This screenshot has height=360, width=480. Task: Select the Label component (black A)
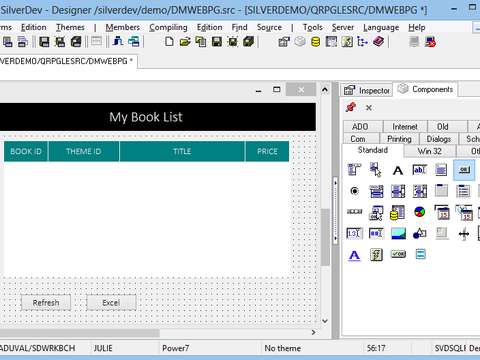[398, 170]
